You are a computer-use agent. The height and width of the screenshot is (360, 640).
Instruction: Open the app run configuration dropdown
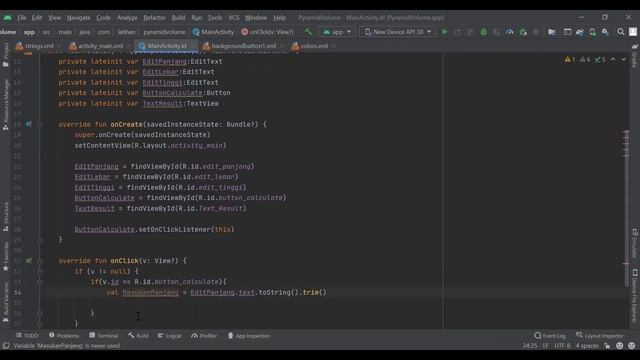337,32
